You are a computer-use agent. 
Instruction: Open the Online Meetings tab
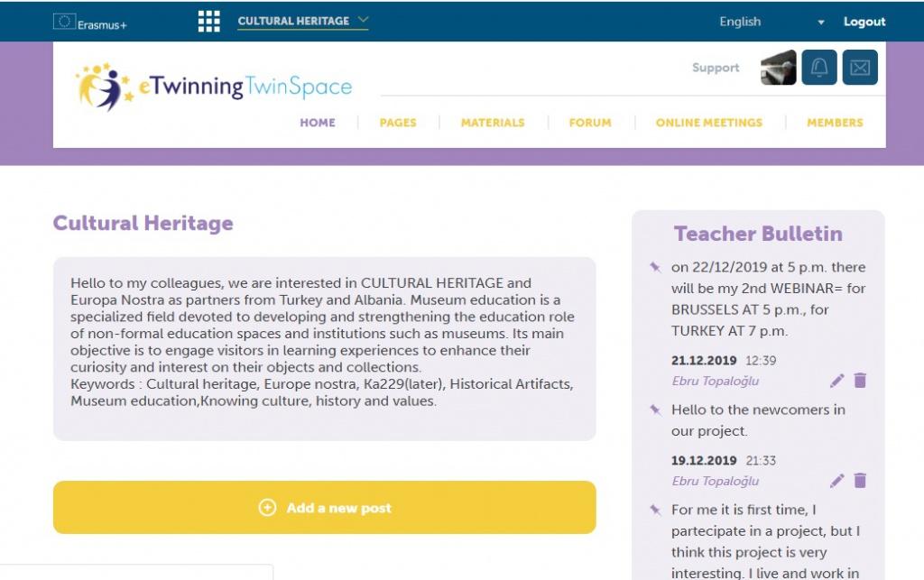pos(708,123)
